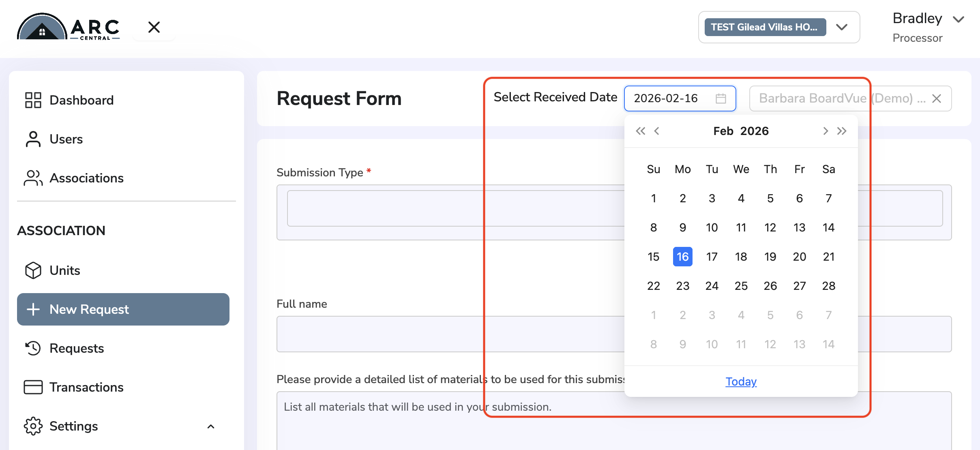Open the TEST Gilead Villas association dropdown
This screenshot has height=450, width=980.
click(x=779, y=27)
